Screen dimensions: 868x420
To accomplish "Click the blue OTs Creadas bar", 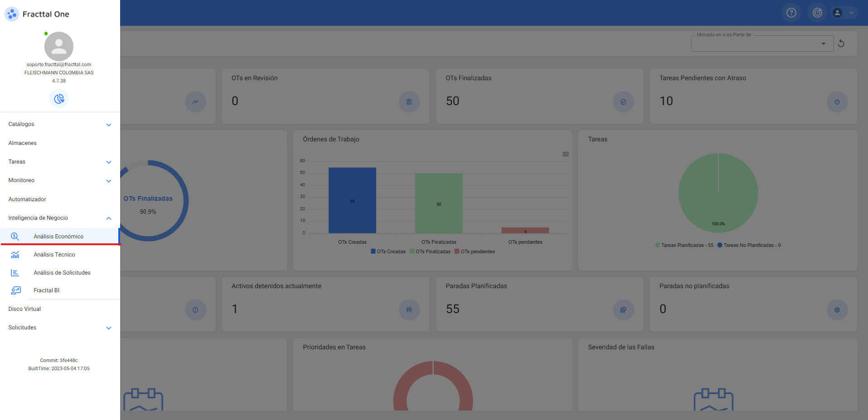I will click(352, 200).
